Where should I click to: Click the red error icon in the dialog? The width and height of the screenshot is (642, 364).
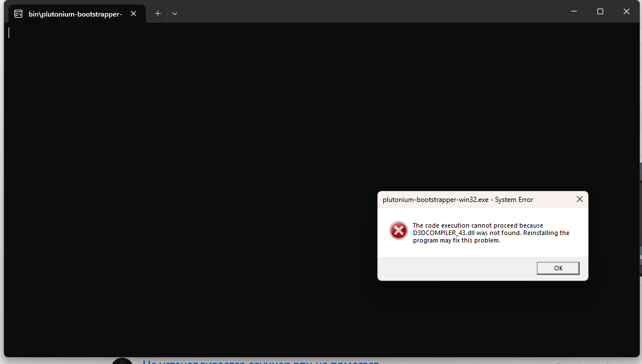point(398,230)
